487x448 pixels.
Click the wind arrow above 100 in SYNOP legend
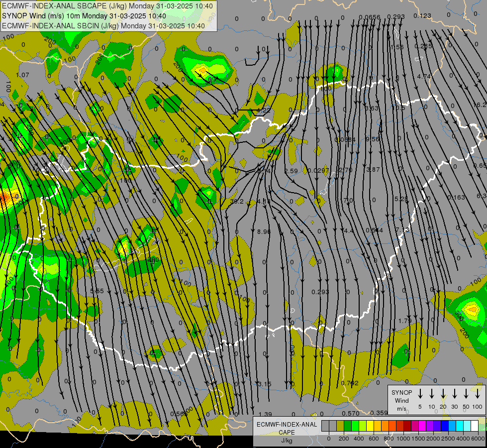coord(478,394)
